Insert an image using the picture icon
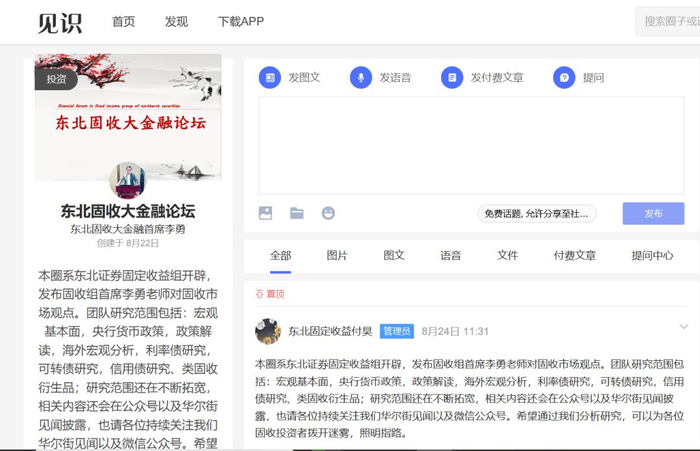This screenshot has width=700, height=451. (x=266, y=213)
